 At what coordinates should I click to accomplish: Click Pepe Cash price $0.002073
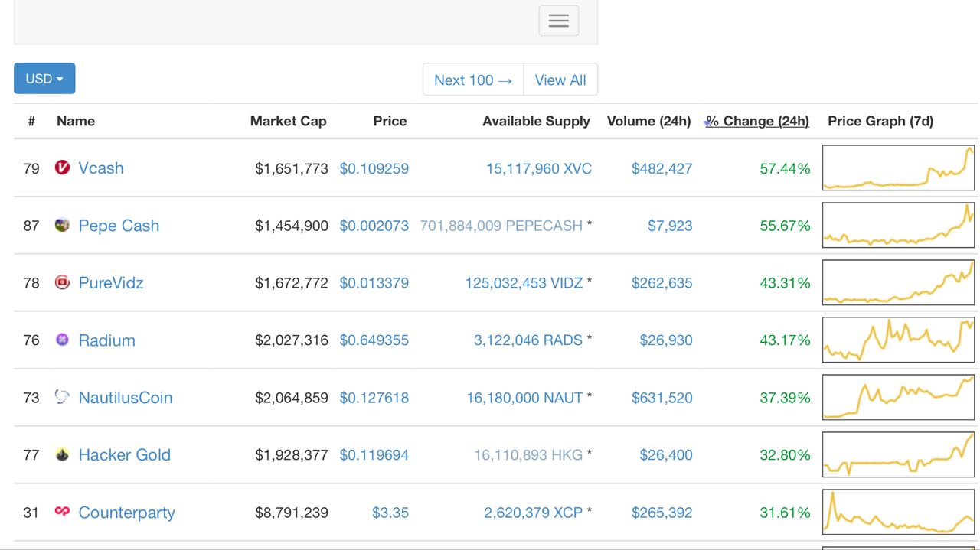(x=374, y=226)
